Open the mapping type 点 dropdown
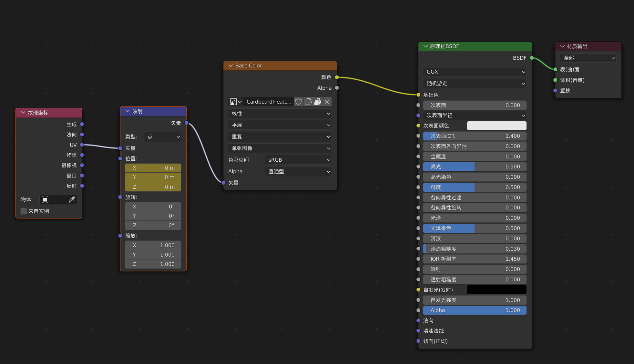Image resolution: width=634 pixels, height=364 pixels. (x=163, y=137)
